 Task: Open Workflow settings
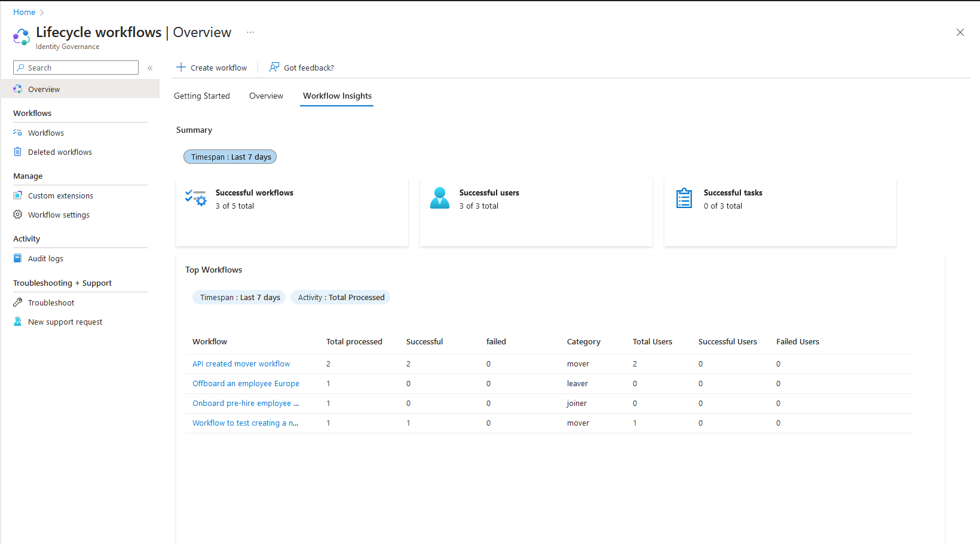(58, 215)
